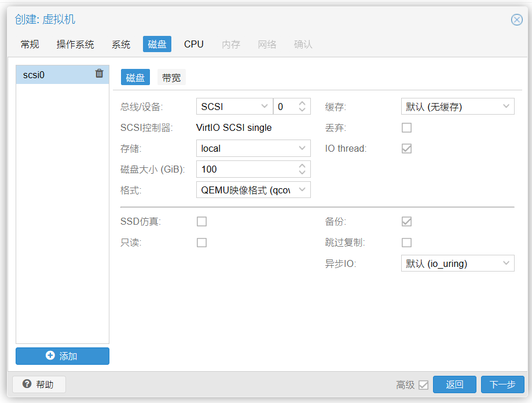This screenshot has width=532, height=403.
Task: Open the QEMU format dropdown
Action: pyautogui.click(x=302, y=189)
